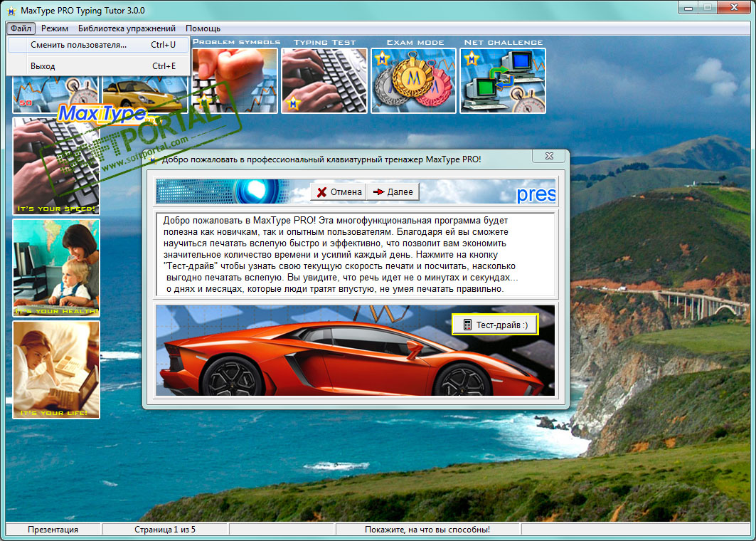Click the blue lens graphic in dialog banner
The height and width of the screenshot is (541, 756).
(256, 191)
